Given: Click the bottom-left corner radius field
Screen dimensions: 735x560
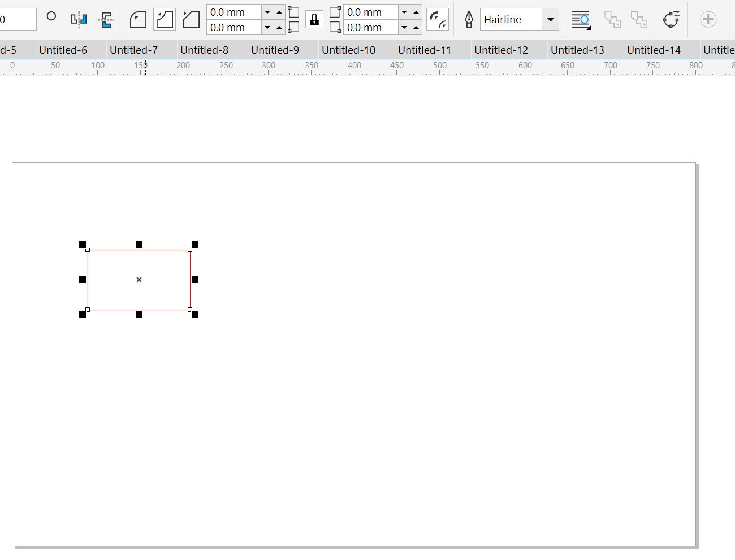Looking at the screenshot, I should 234,27.
